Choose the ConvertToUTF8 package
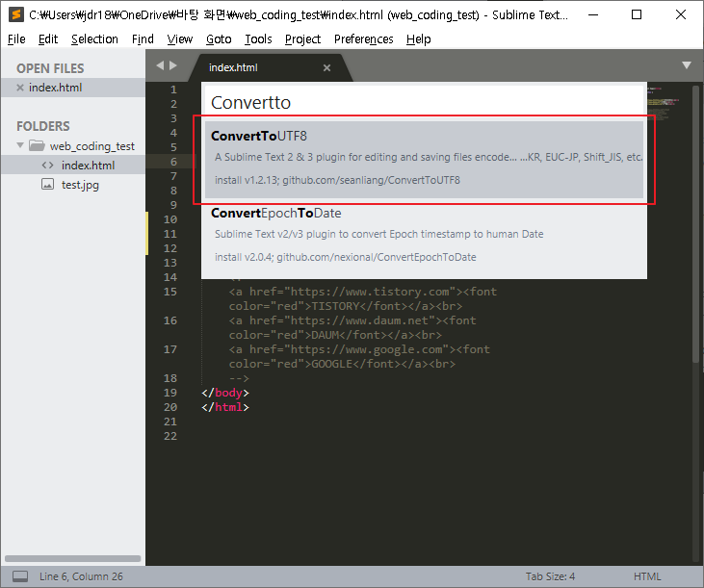 tap(425, 159)
